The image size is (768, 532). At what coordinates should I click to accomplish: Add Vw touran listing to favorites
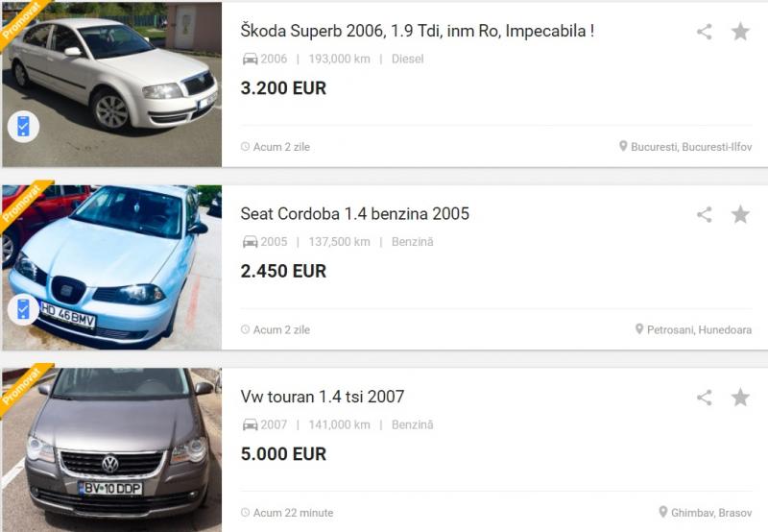click(x=740, y=398)
